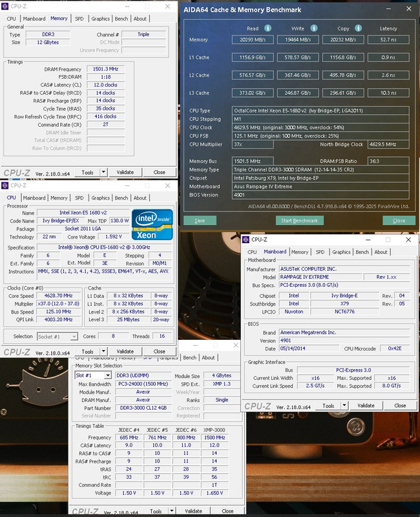Click the Core Speed 4628.70 MHz field

[59, 296]
